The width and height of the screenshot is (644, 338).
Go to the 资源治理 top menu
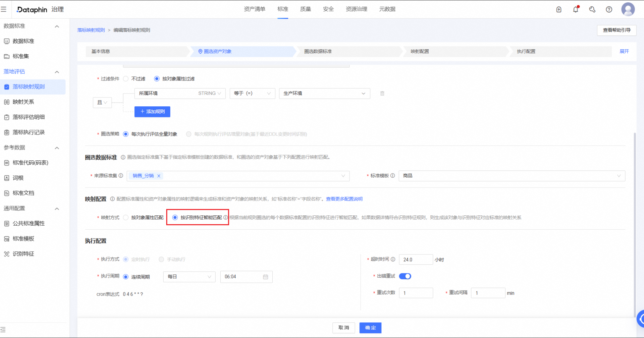356,9
